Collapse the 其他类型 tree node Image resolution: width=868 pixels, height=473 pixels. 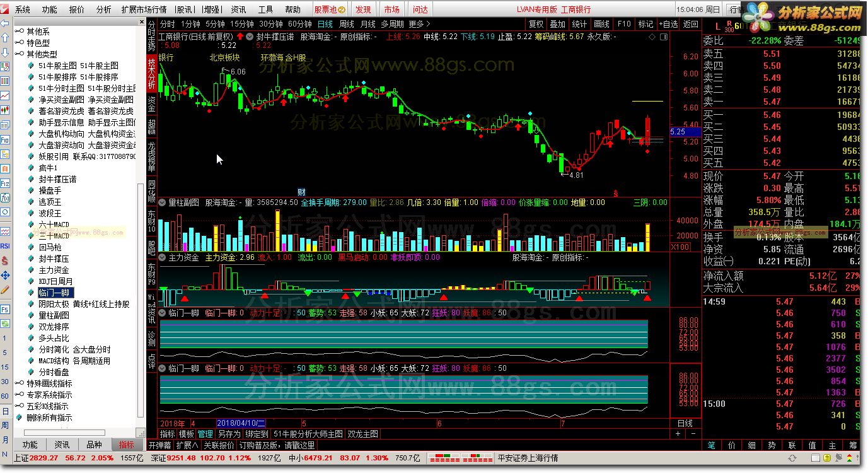19,54
